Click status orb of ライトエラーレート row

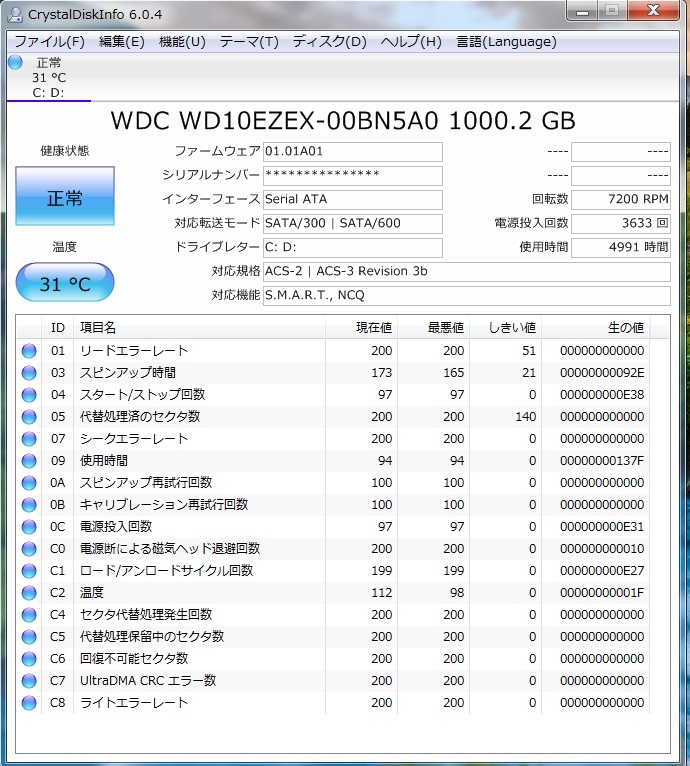(29, 702)
